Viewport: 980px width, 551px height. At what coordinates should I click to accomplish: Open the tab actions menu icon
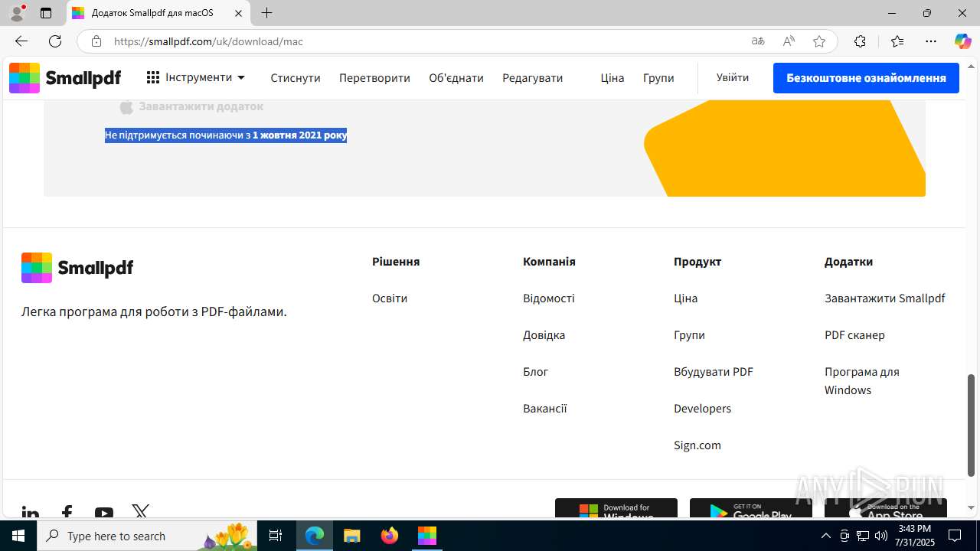click(46, 13)
